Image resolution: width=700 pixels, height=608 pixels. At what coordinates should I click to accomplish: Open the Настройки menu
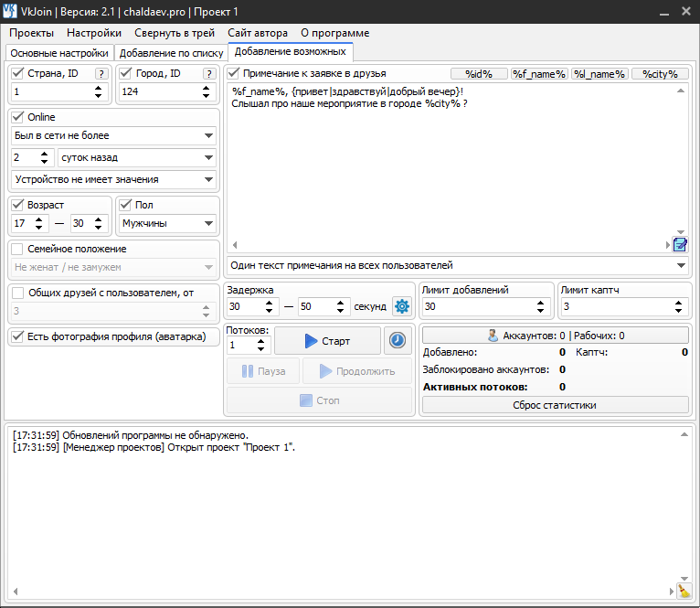tap(93, 33)
